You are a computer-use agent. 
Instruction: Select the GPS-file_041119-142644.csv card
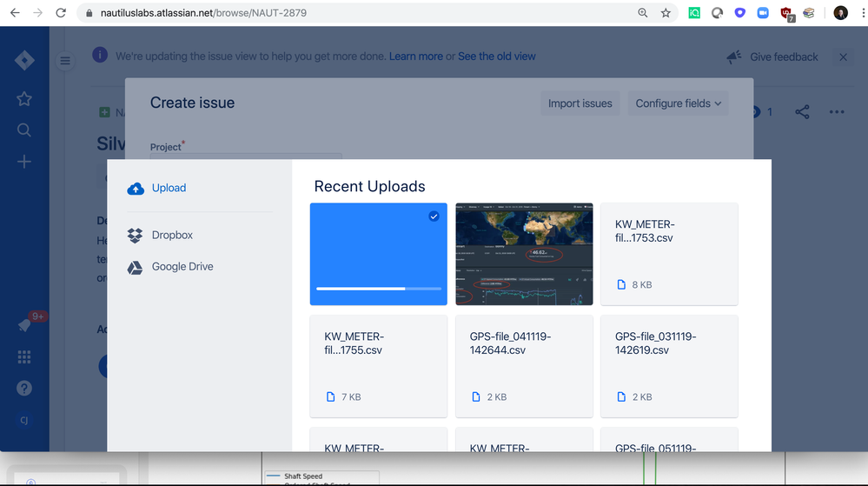524,366
